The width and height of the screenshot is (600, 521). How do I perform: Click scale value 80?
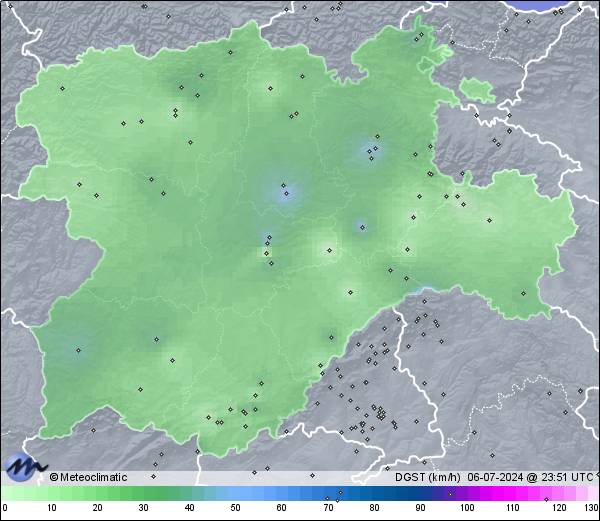click(x=375, y=508)
